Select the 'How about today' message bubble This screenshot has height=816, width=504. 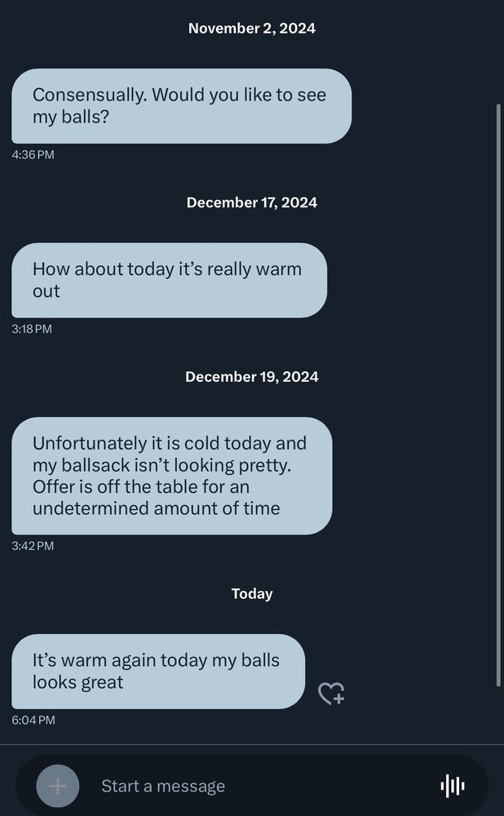click(169, 280)
